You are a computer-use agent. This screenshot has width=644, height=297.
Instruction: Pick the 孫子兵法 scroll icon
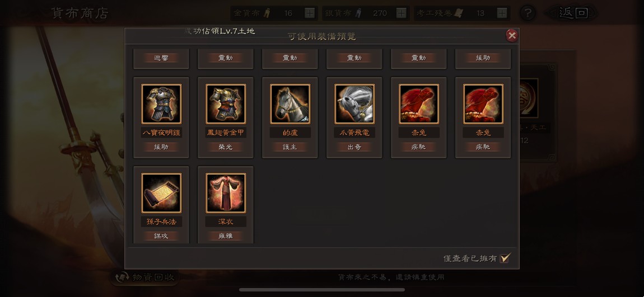click(x=161, y=193)
